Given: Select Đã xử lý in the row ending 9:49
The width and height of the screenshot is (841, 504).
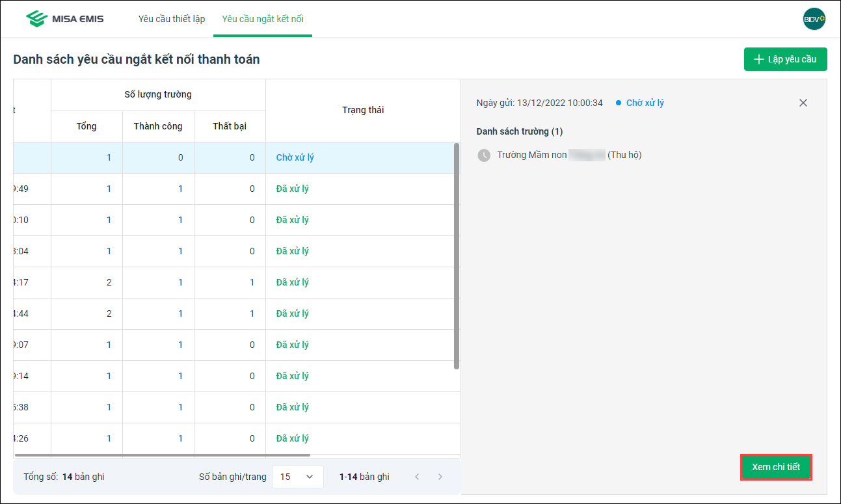Looking at the screenshot, I should click(x=292, y=189).
